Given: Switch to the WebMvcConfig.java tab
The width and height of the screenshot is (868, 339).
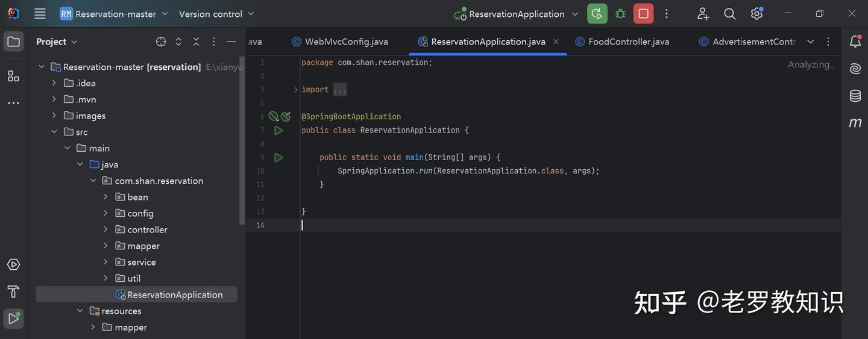Looking at the screenshot, I should click(x=346, y=42).
